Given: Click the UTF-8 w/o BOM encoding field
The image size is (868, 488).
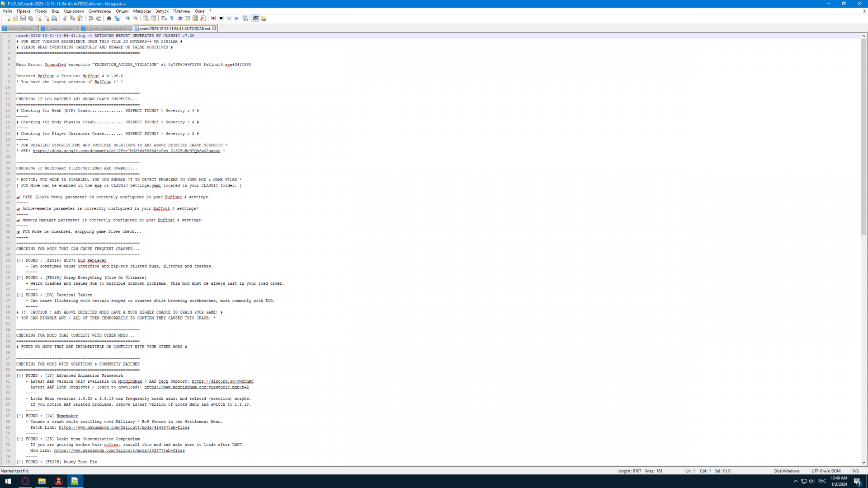Looking at the screenshot, I should pos(826,471).
